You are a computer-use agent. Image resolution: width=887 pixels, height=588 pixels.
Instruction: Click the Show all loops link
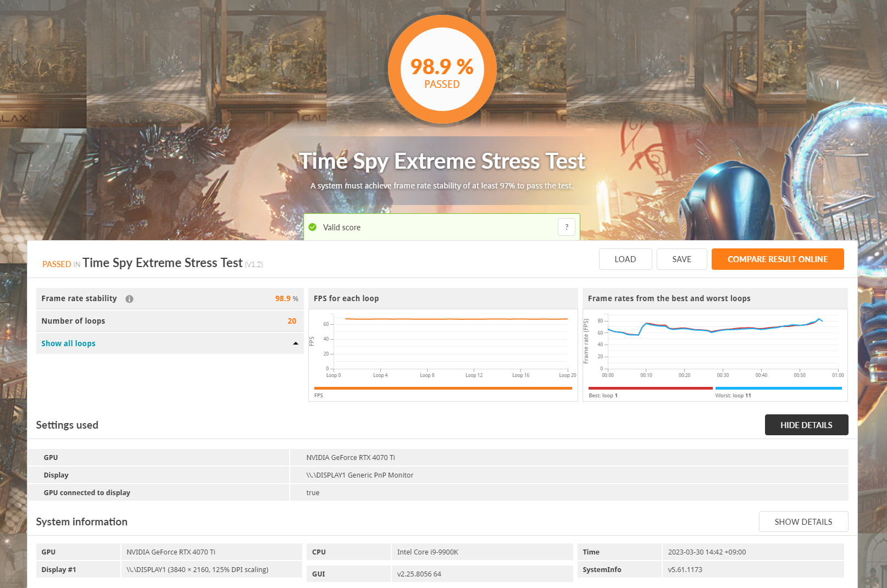pyautogui.click(x=68, y=343)
